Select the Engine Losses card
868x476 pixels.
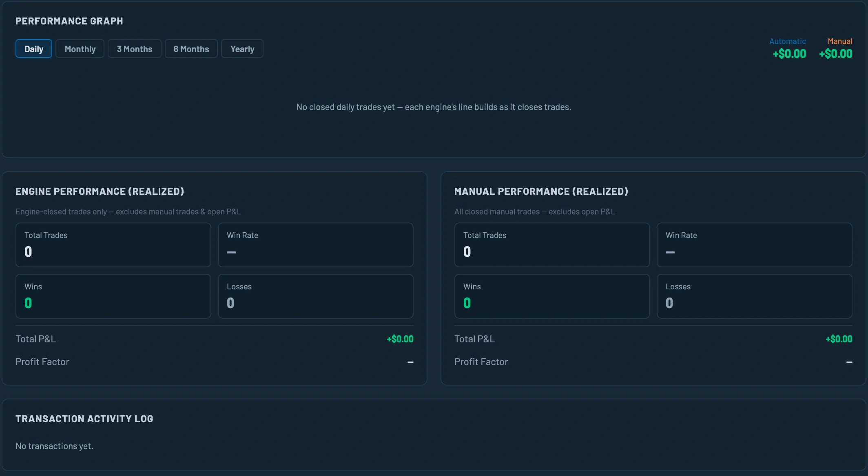coord(316,296)
